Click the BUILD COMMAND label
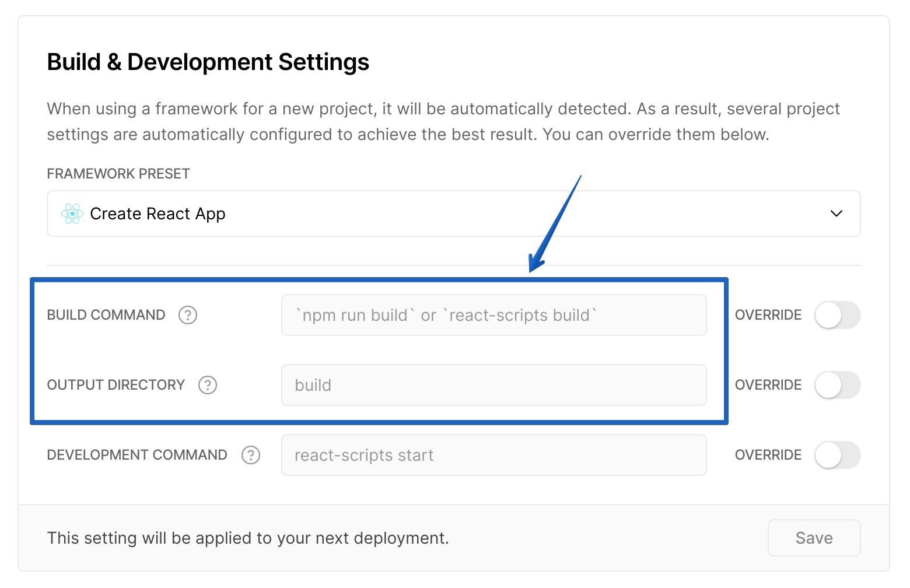This screenshot has height=588, width=910. coord(105,315)
